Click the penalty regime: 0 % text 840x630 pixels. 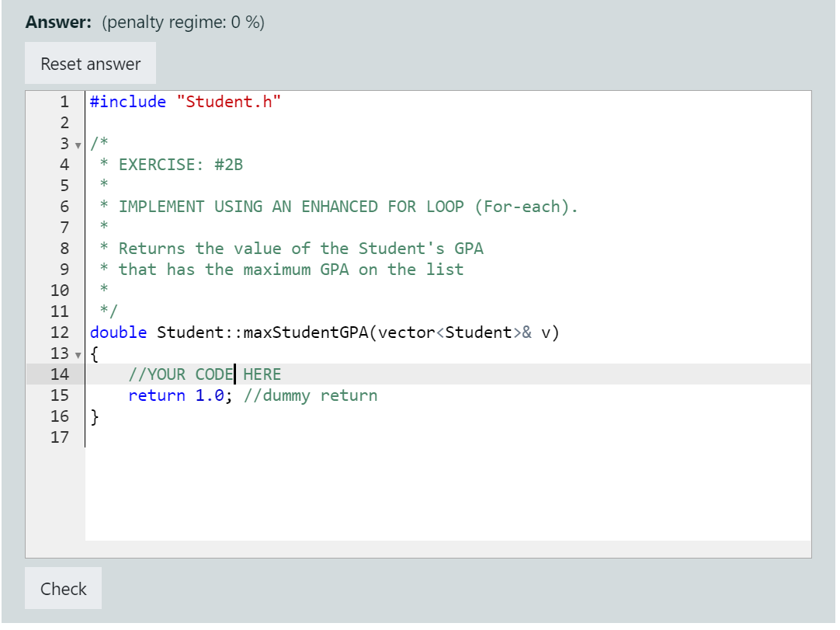pos(182,23)
